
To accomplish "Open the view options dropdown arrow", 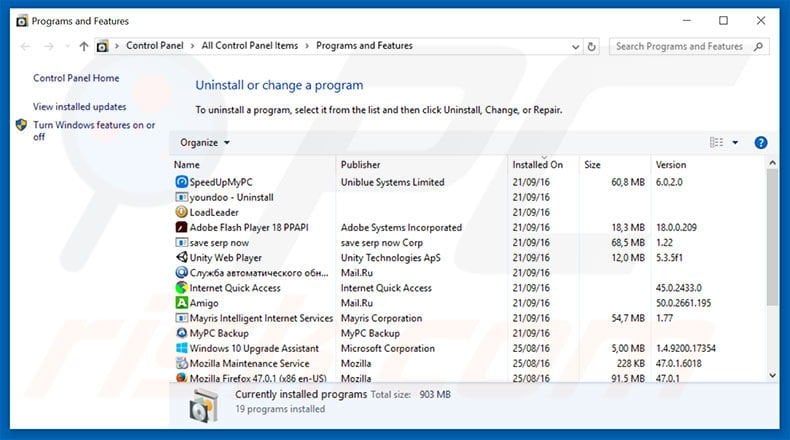I will 735,143.
